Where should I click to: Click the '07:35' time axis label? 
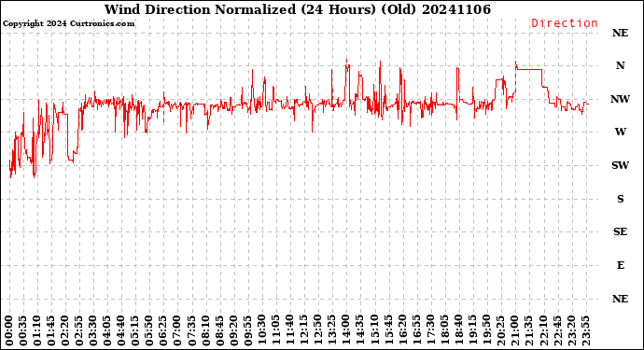[192, 330]
